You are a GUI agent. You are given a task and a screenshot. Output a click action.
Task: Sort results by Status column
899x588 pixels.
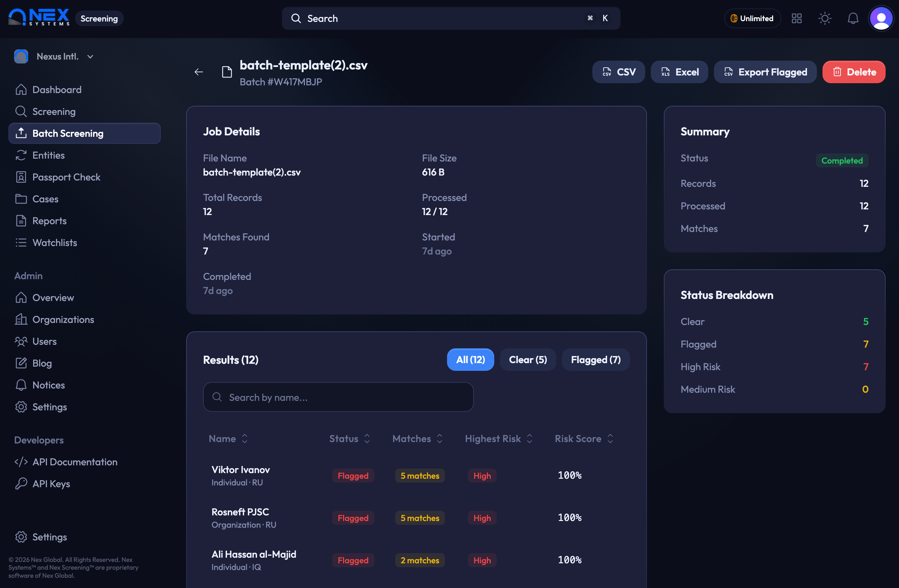pos(349,439)
